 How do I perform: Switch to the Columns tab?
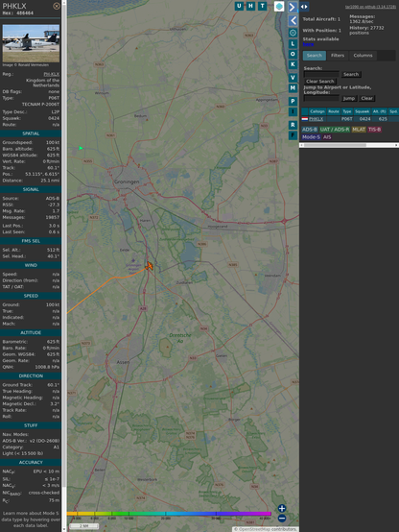pos(363,56)
